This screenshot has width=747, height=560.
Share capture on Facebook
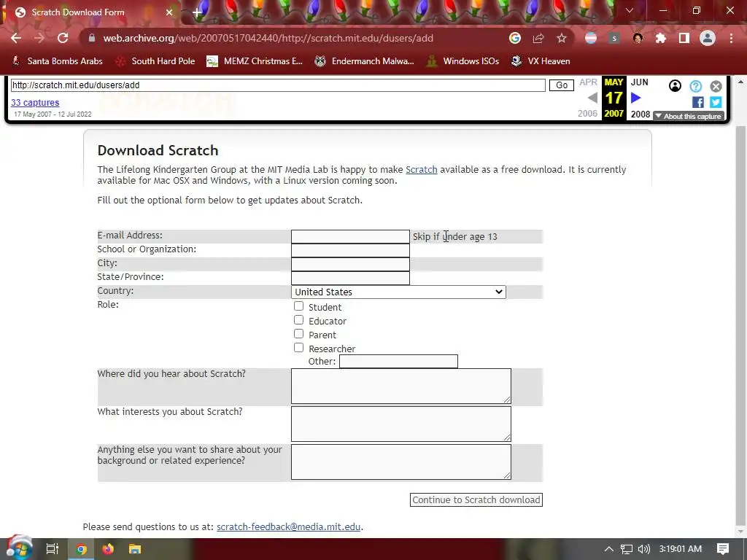coord(698,102)
